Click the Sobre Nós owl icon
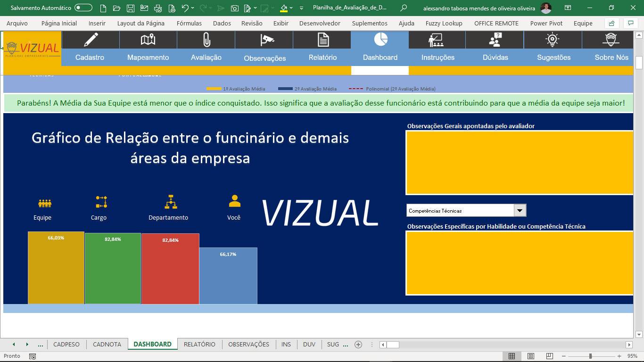Image resolution: width=644 pixels, height=362 pixels. coord(611,40)
